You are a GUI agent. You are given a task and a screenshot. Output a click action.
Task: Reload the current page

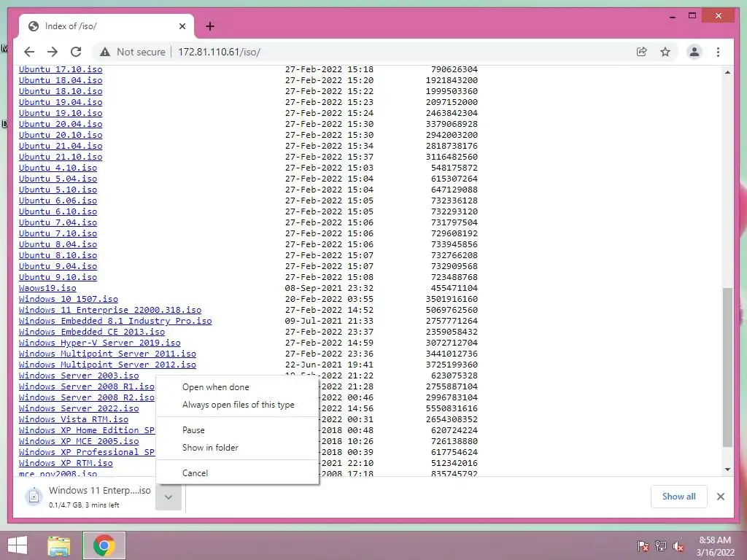coord(76,52)
